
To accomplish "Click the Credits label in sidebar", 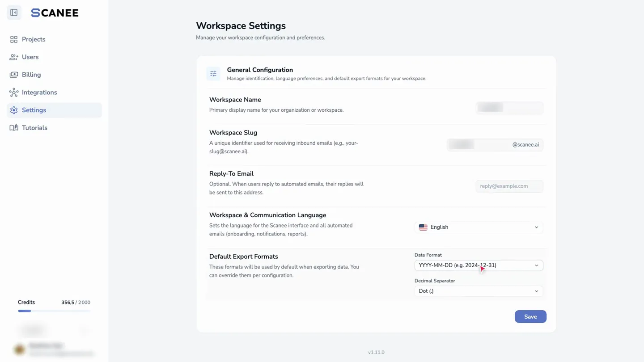I will coord(26,303).
